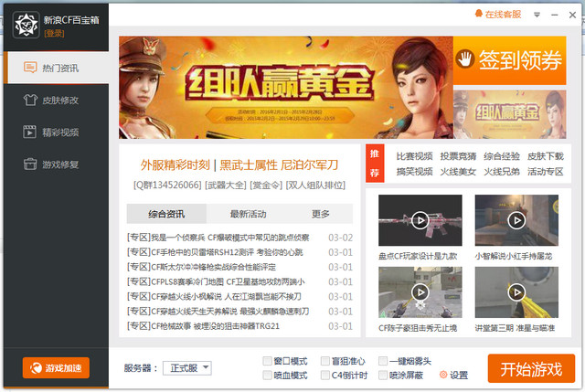Play the 小智解说小红手持屠龙 video
Image resolution: width=585 pixels, height=392 pixels.
coord(516,220)
